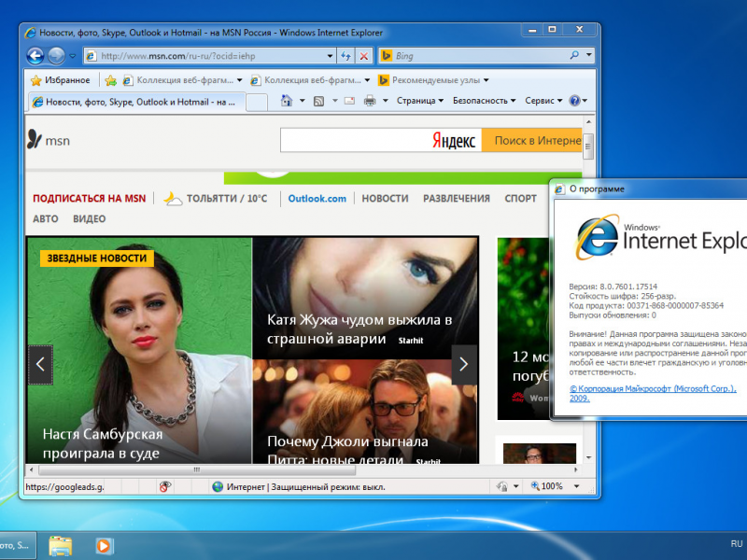Click Защищенный режим: выкл. status text

[329, 487]
